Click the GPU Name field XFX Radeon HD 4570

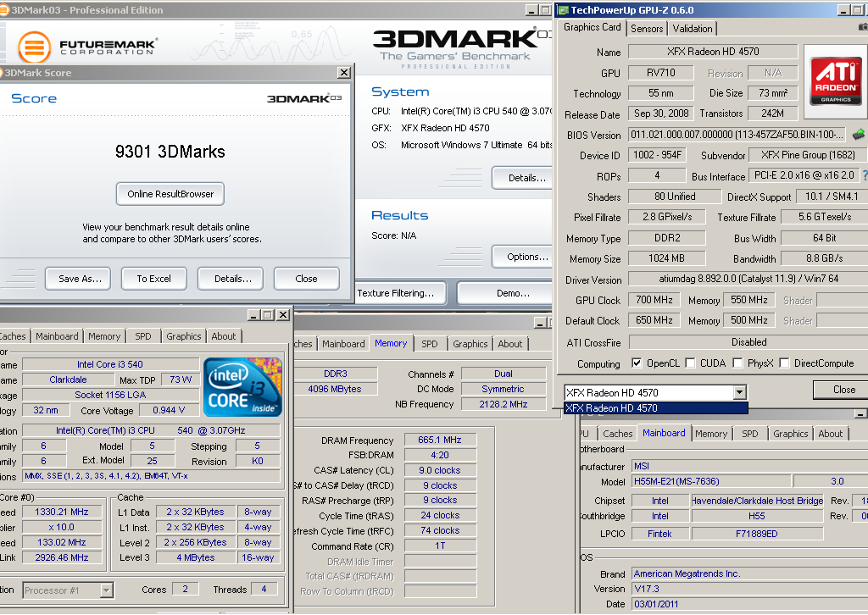coord(713,52)
